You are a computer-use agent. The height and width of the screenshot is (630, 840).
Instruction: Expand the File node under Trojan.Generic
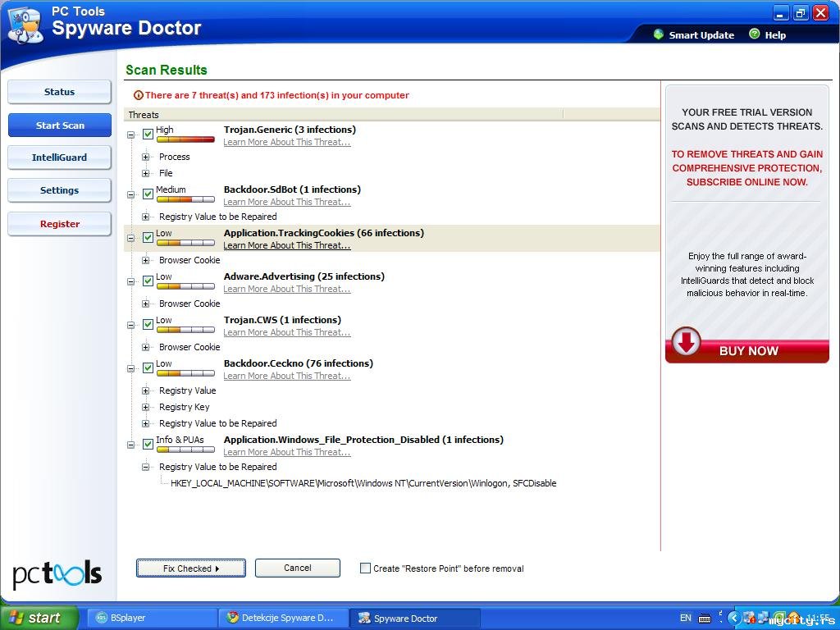(145, 174)
